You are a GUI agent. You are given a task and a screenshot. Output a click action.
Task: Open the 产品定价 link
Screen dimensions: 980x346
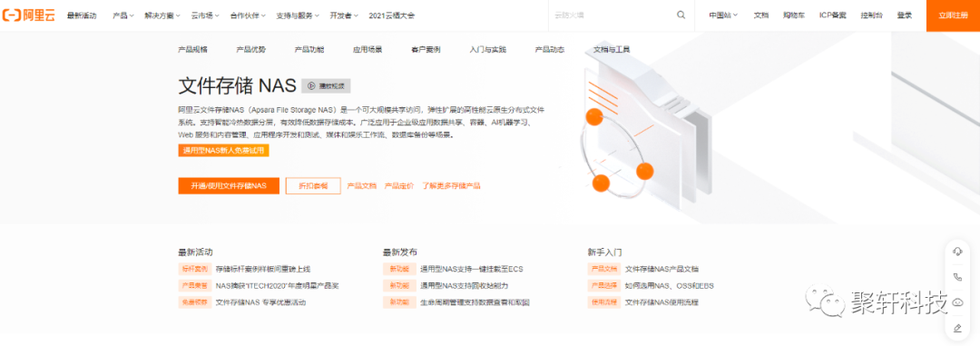click(399, 186)
